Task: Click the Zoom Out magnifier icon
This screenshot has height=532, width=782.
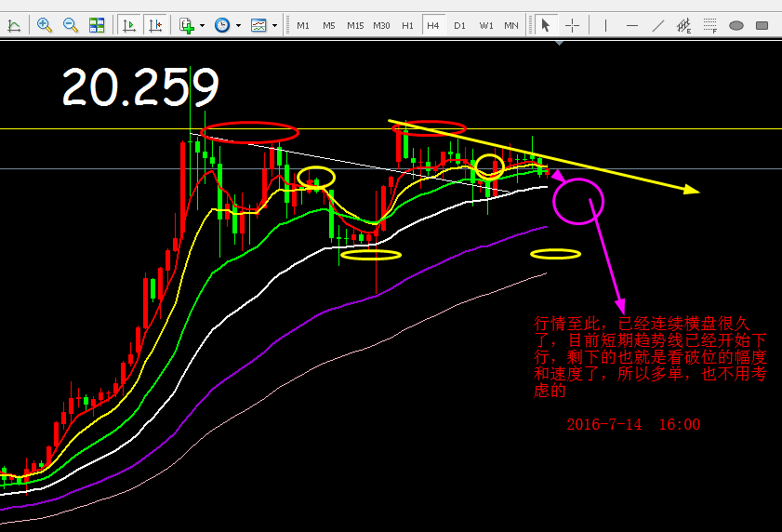Action: point(71,25)
